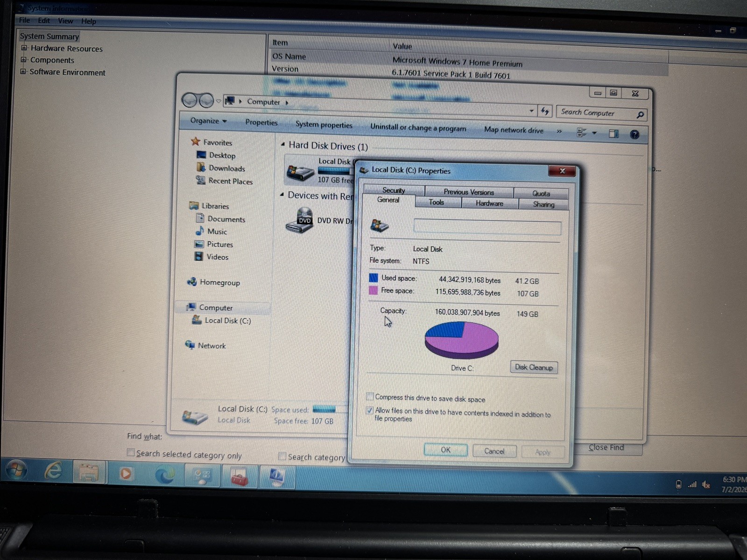Click the Explorer refresh button
Screen dimensions: 747x560
point(545,111)
